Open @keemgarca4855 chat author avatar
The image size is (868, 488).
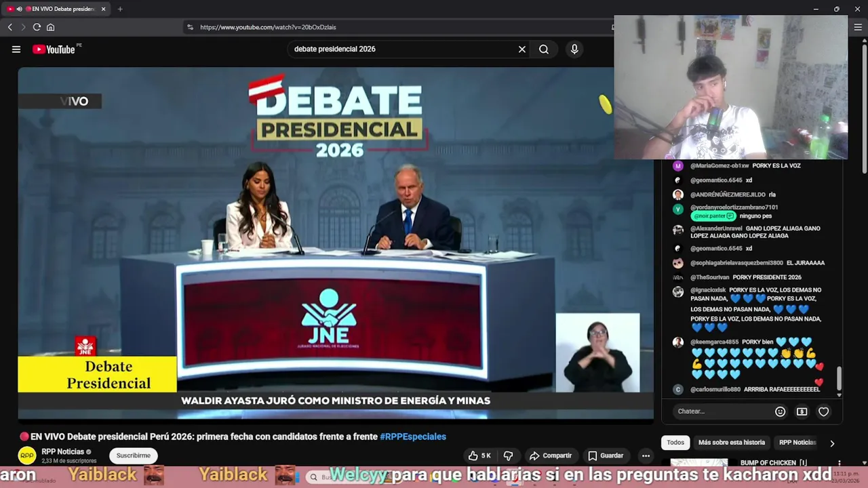[x=677, y=342]
